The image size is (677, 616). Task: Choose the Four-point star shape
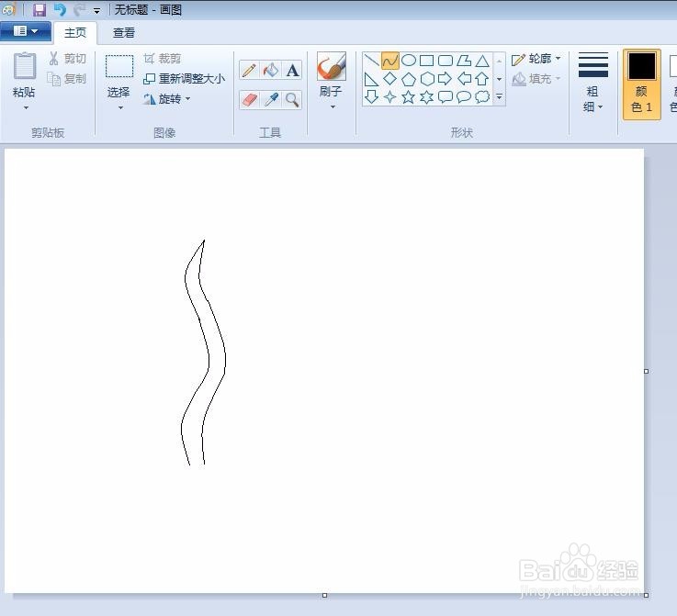point(389,97)
